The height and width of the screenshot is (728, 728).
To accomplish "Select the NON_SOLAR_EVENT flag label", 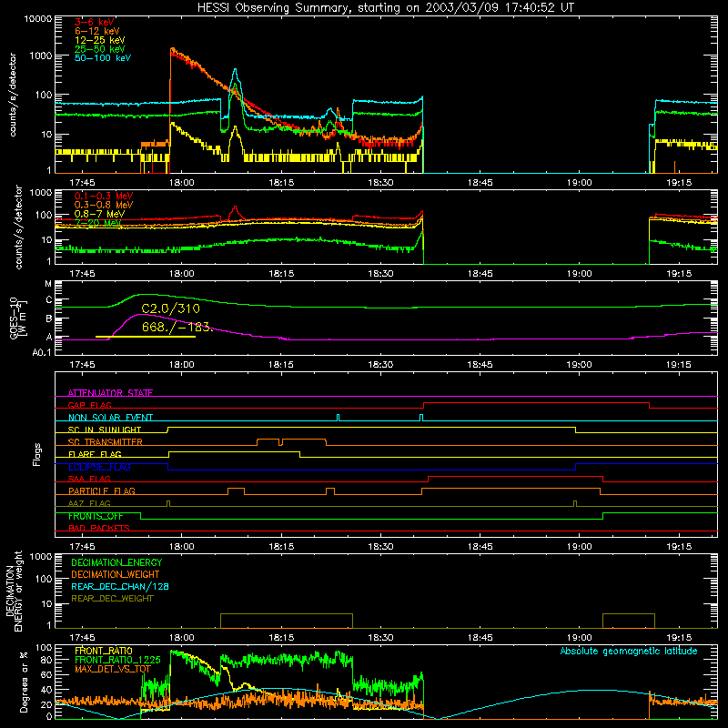I will click(110, 418).
